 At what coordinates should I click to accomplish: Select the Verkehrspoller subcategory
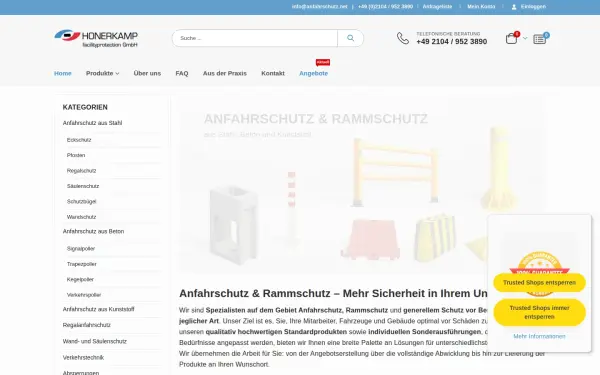[84, 295]
